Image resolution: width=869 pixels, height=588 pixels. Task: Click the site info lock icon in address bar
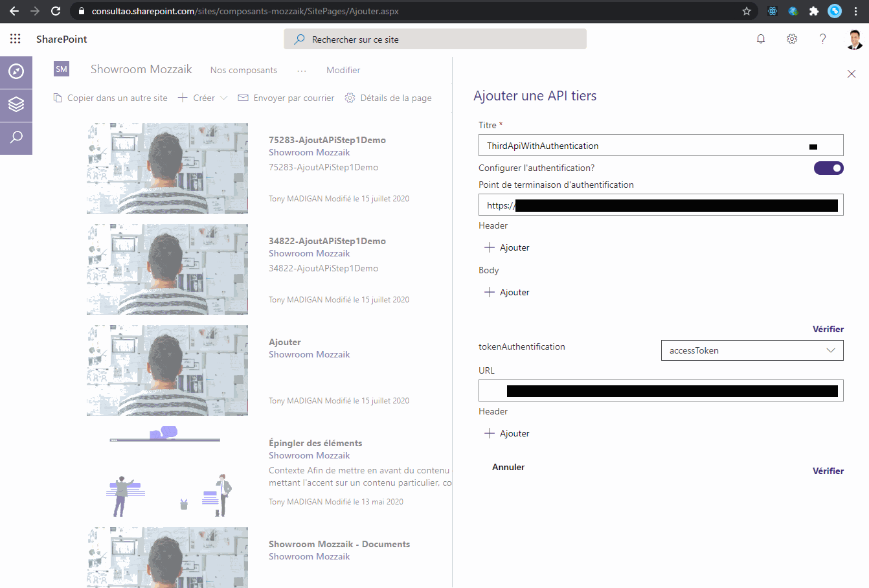81,11
